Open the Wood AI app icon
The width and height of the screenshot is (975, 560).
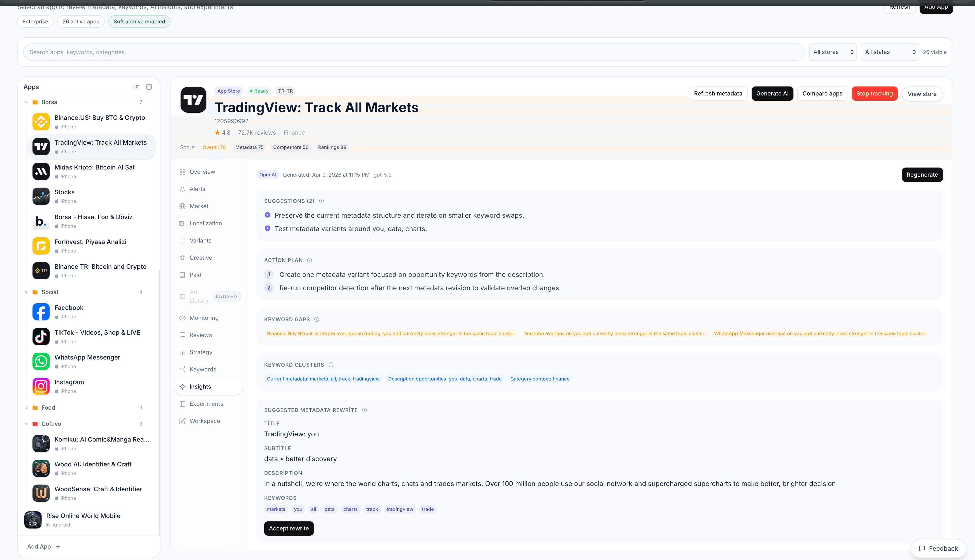[x=41, y=468]
